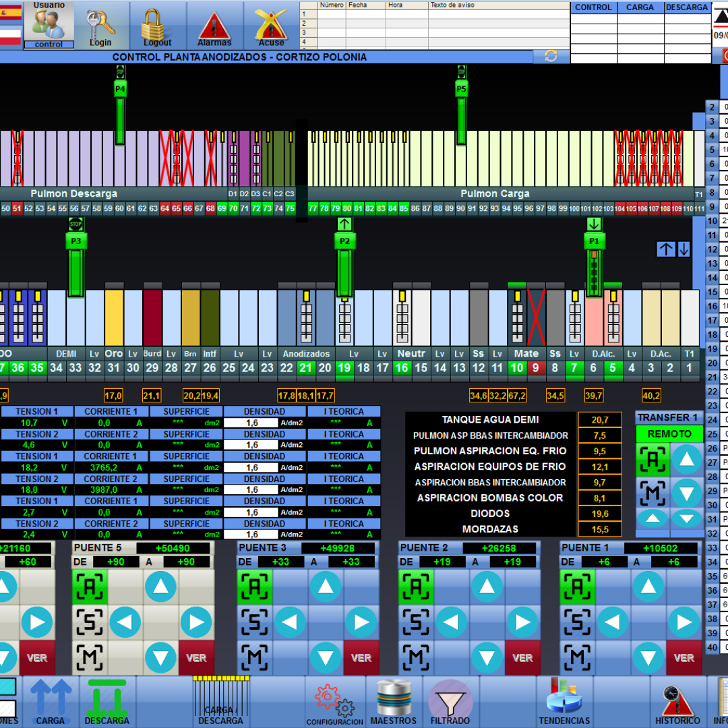Click the Acuse acknowledge icon
The width and height of the screenshot is (728, 728).
(272, 25)
